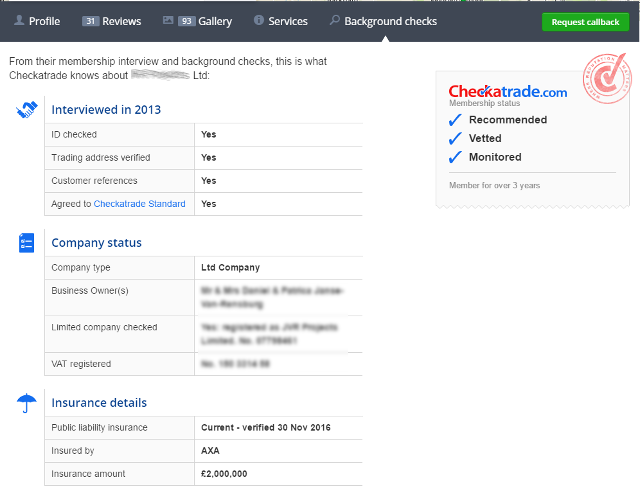Click the Services info icon

pos(259,21)
